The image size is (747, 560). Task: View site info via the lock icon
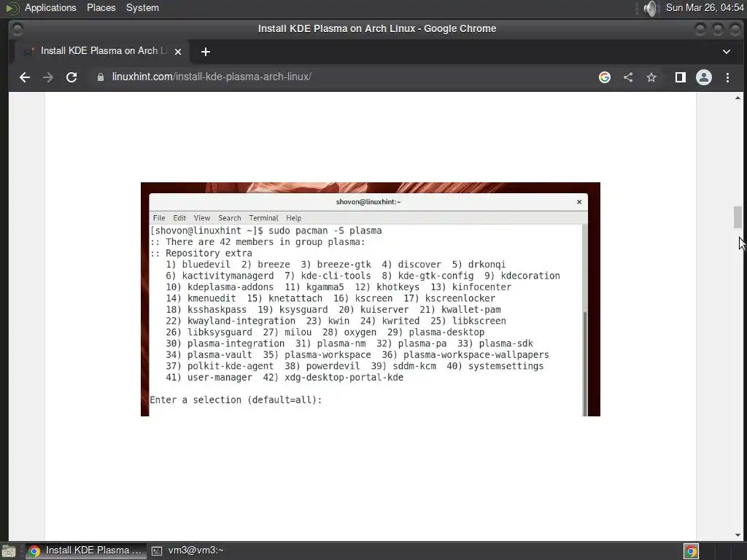pos(101,77)
